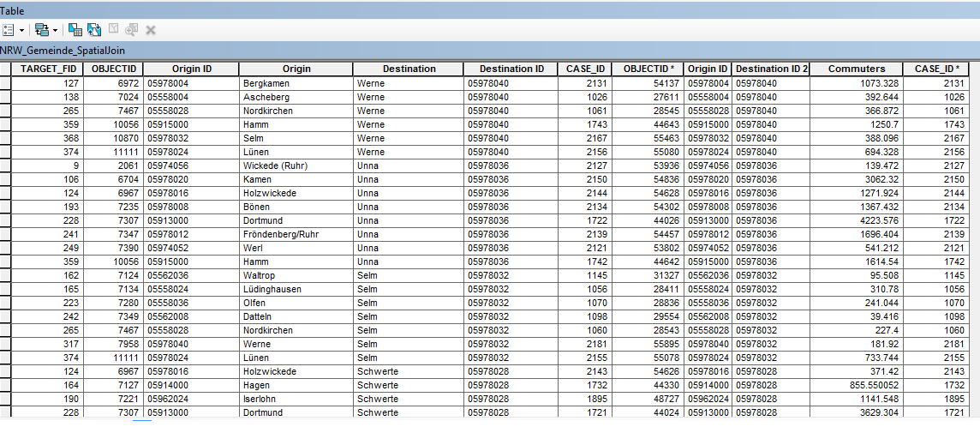Click the Origin cell 'Hagen'
980x427 pixels.
point(296,385)
